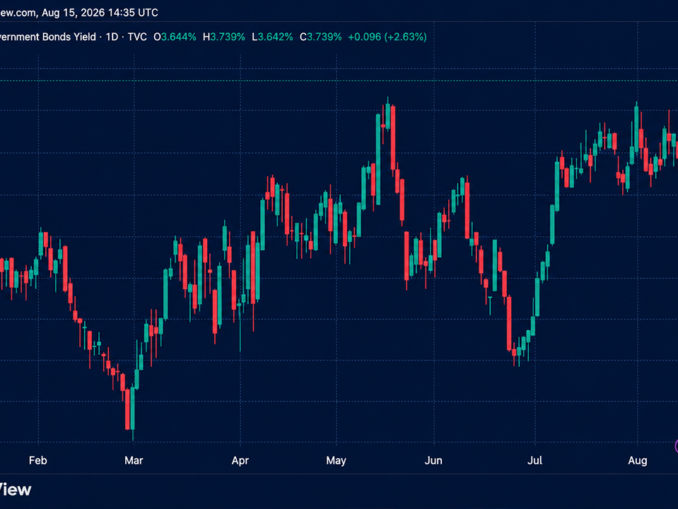This screenshot has height=509, width=678.
Task: Click the close value C3.739%
Action: coord(320,37)
